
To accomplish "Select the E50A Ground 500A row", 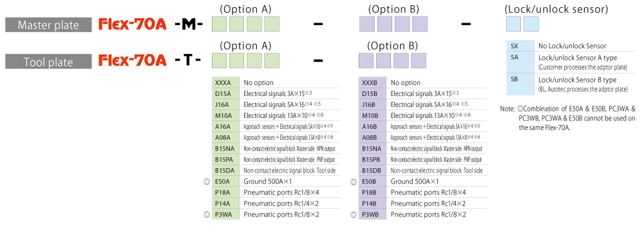I will [276, 181].
